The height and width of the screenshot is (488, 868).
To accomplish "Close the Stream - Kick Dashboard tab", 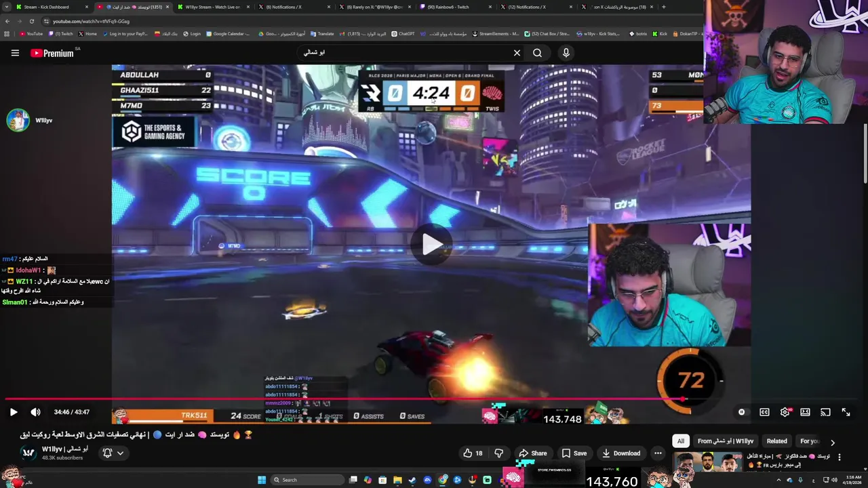I will (x=86, y=7).
